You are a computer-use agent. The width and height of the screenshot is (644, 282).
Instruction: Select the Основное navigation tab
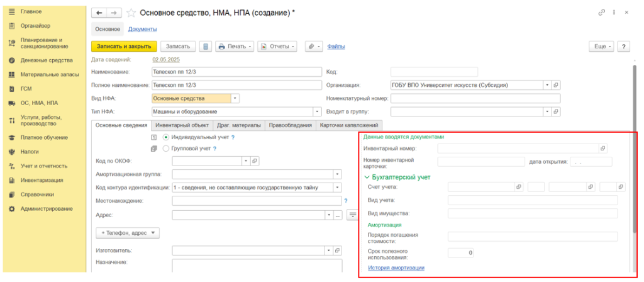107,29
